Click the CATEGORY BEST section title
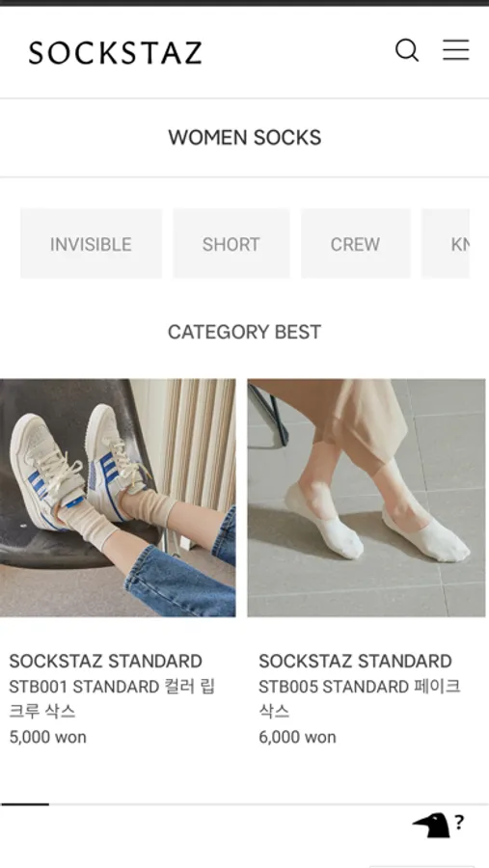The height and width of the screenshot is (868, 489). tap(245, 332)
